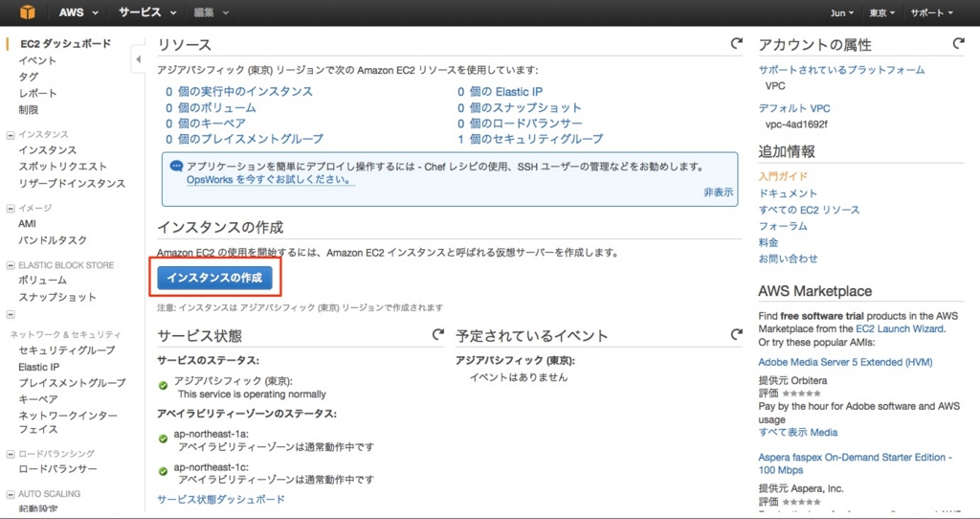980x519 pixels.
Task: Open 0 個のキーペア resource link
Action: [x=205, y=124]
